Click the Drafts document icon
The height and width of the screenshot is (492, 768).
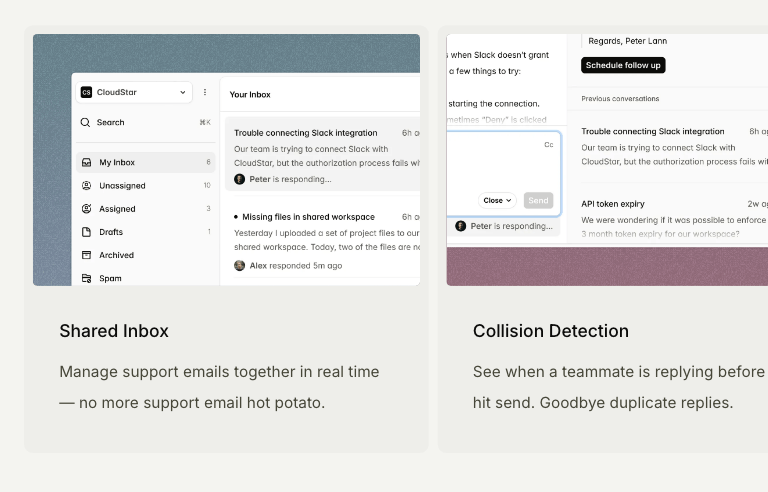pyautogui.click(x=87, y=232)
